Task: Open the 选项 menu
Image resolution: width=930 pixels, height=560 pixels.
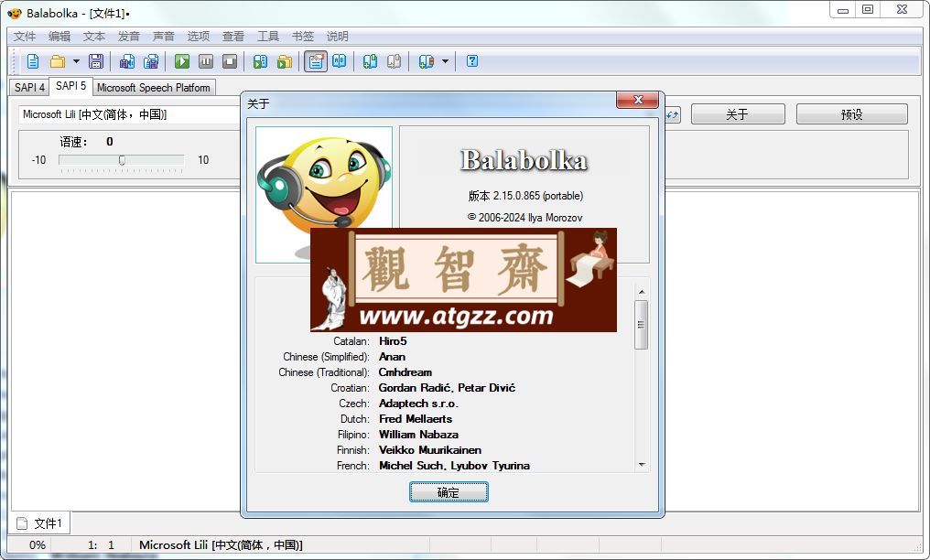Action: (199, 37)
